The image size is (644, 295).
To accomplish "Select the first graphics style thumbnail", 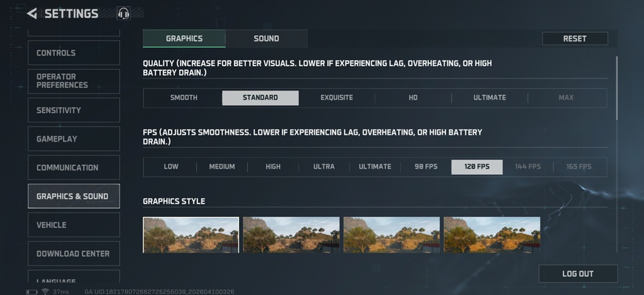I will click(x=191, y=235).
